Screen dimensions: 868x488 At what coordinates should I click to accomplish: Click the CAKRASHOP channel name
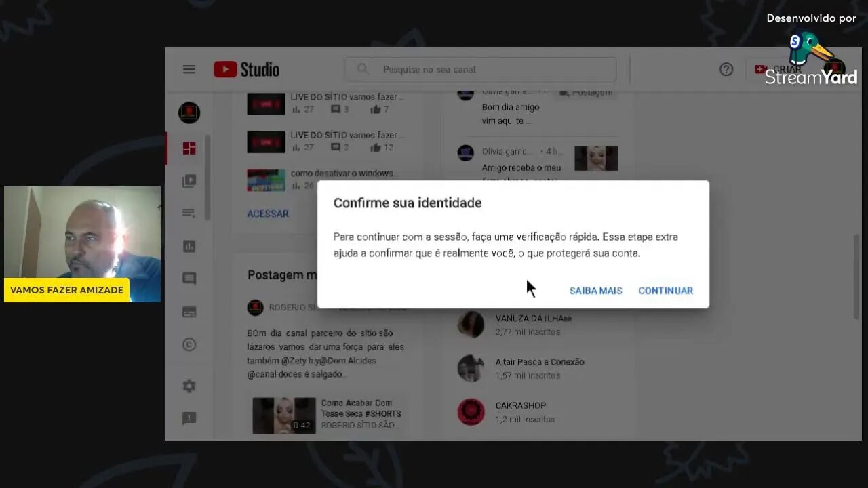(521, 405)
